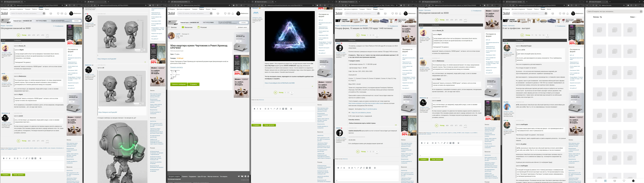Click "Поддержка" in job page footer

coord(193,176)
